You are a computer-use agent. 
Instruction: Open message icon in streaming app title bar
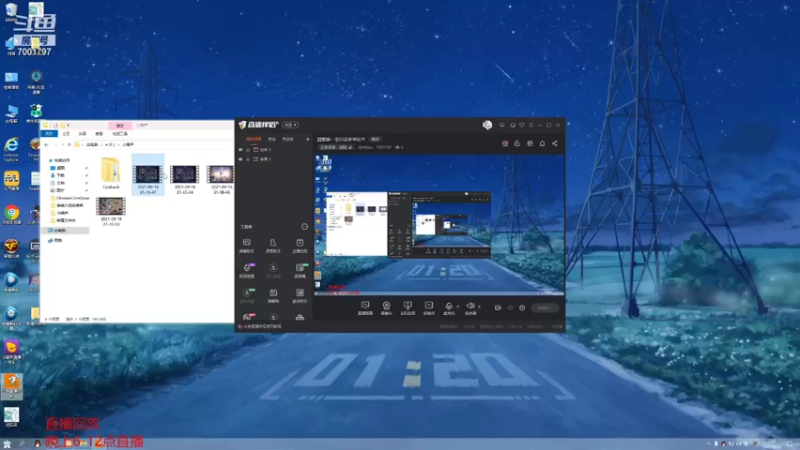[x=502, y=125]
